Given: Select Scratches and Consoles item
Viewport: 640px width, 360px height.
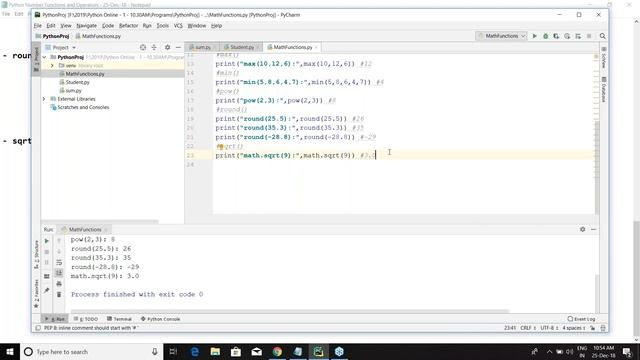Looking at the screenshot, I should coord(83,107).
